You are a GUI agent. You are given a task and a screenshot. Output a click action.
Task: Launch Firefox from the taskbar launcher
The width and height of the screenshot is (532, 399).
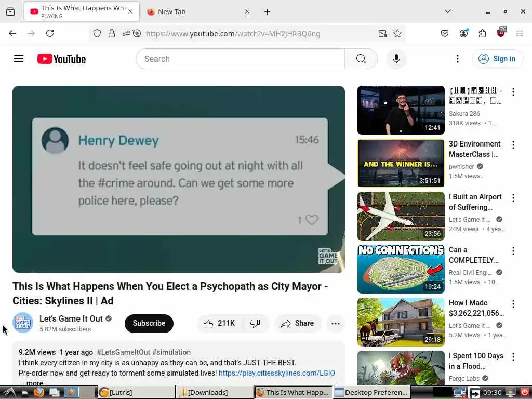38,393
